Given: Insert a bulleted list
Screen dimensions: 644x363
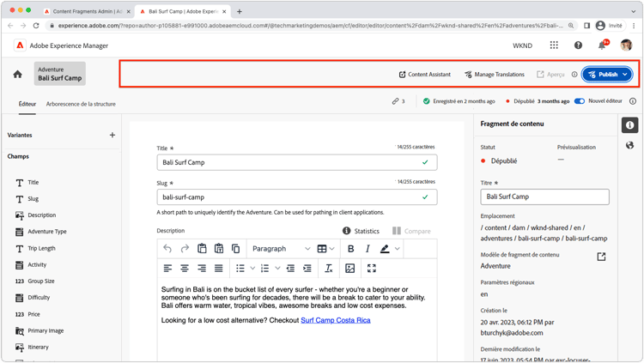Looking at the screenshot, I should pyautogui.click(x=240, y=268).
